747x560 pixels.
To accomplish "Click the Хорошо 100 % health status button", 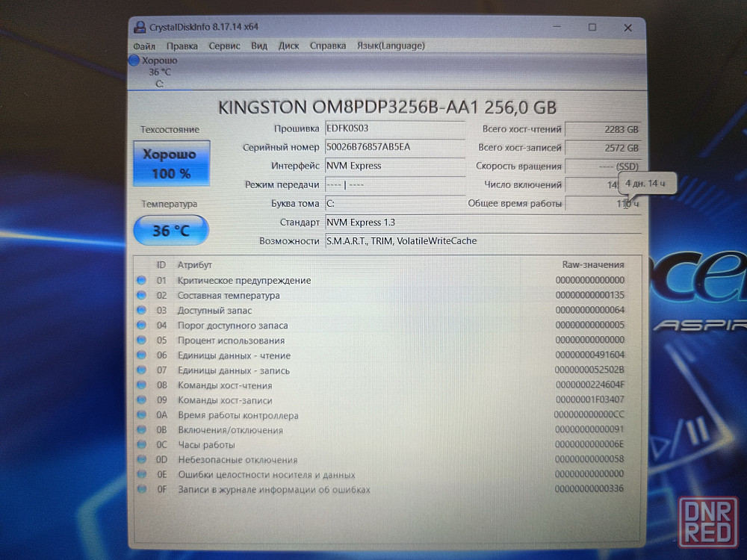I will tap(171, 164).
